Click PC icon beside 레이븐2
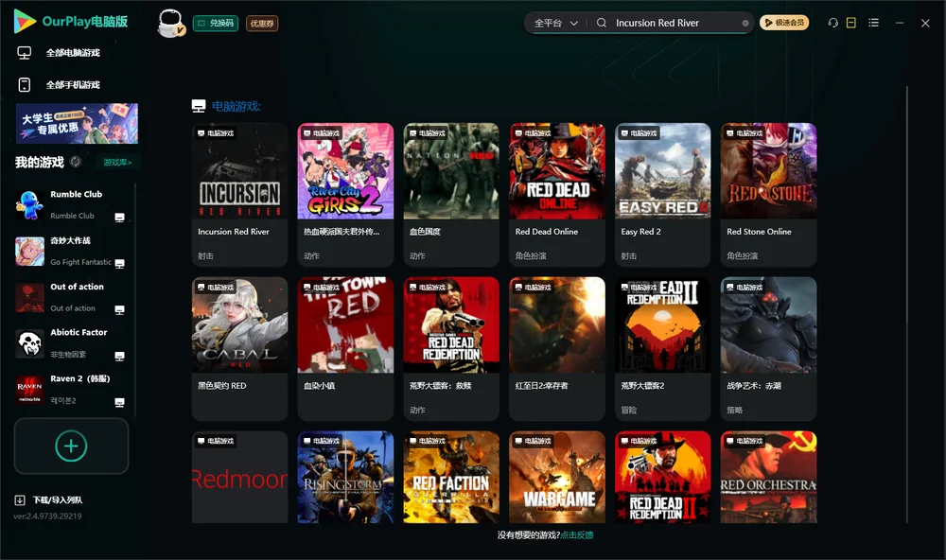The image size is (946, 560). click(119, 403)
